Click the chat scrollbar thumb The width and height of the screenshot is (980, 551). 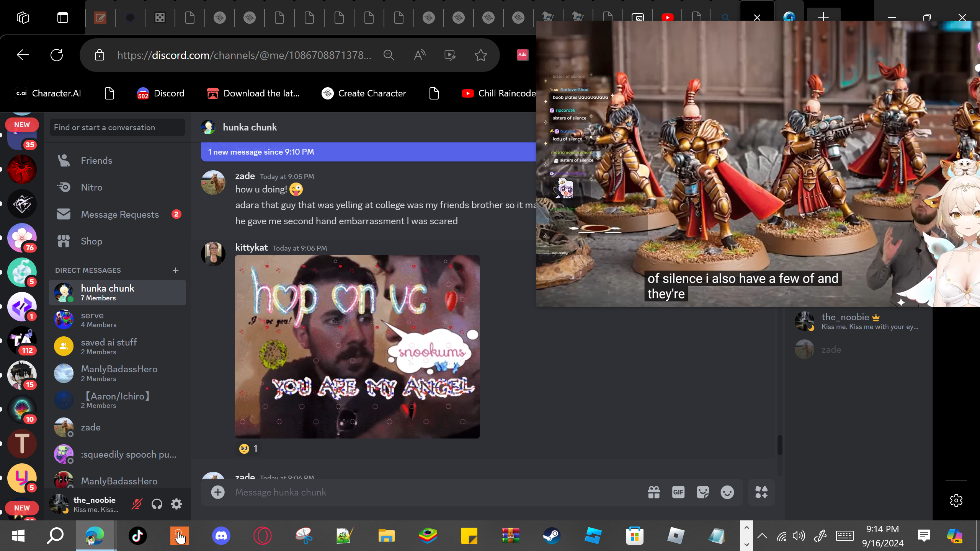tap(780, 445)
